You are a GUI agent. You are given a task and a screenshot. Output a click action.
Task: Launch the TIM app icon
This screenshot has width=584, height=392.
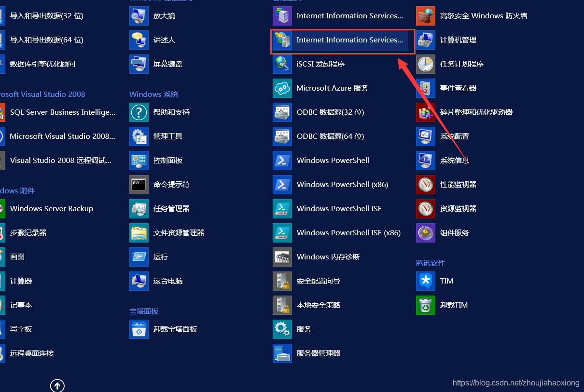coord(426,281)
